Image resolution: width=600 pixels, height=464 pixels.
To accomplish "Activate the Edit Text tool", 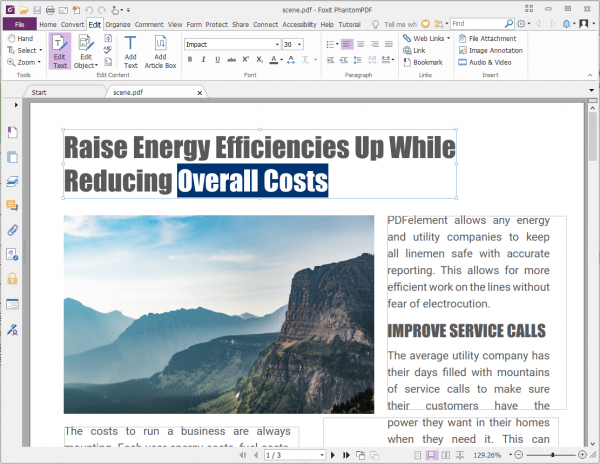I will click(60, 51).
